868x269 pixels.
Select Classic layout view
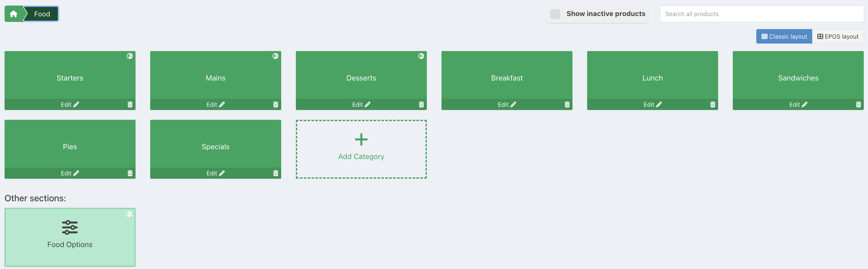coord(784,36)
